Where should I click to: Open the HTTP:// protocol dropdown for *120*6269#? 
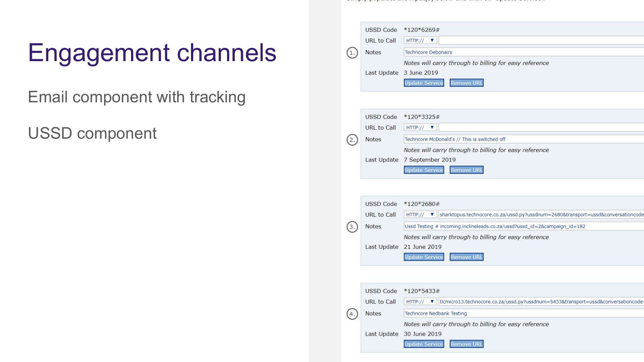click(x=420, y=40)
